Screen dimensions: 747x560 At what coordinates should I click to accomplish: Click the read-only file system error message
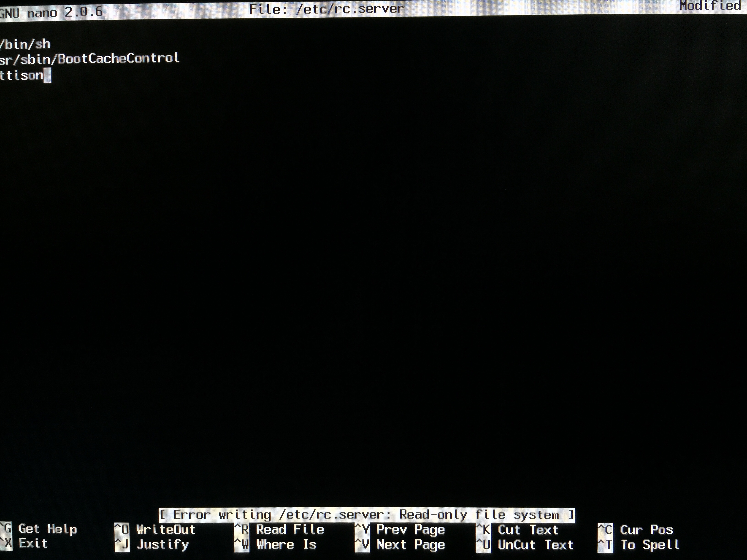[366, 515]
